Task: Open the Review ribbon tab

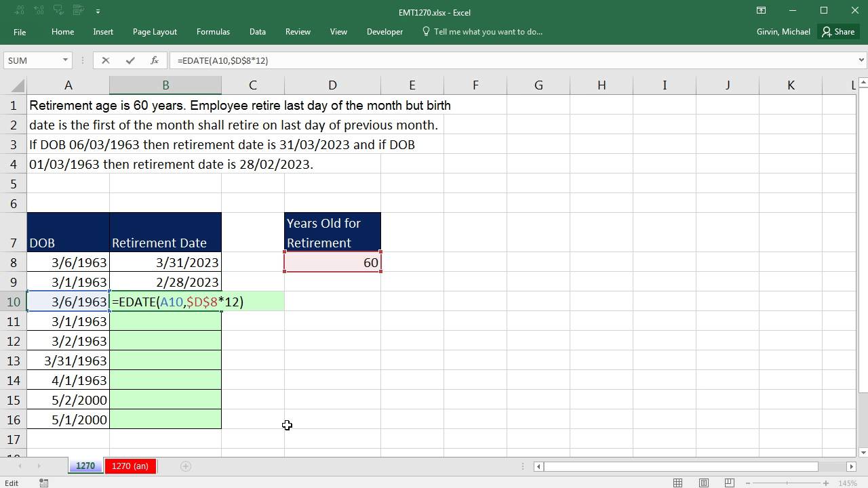Action: [x=298, y=32]
